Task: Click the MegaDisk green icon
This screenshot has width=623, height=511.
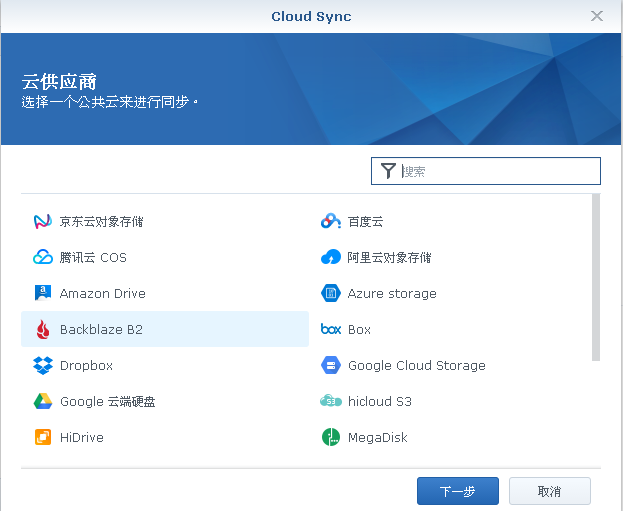Action: click(331, 437)
